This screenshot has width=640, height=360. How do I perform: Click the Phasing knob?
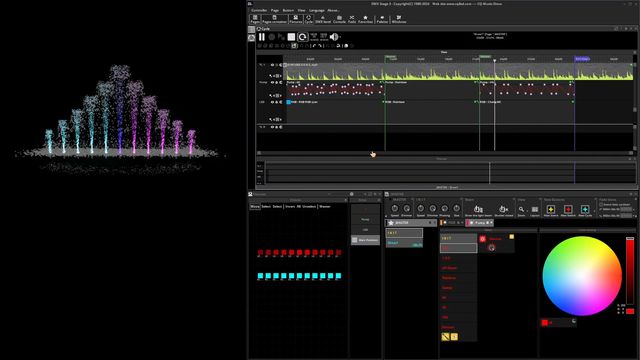(444, 209)
